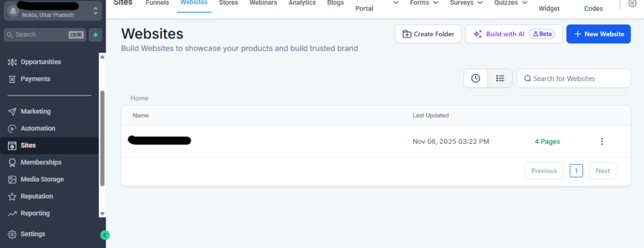This screenshot has width=644, height=248.
Task: Open the Webinars tab
Action: [x=264, y=3]
